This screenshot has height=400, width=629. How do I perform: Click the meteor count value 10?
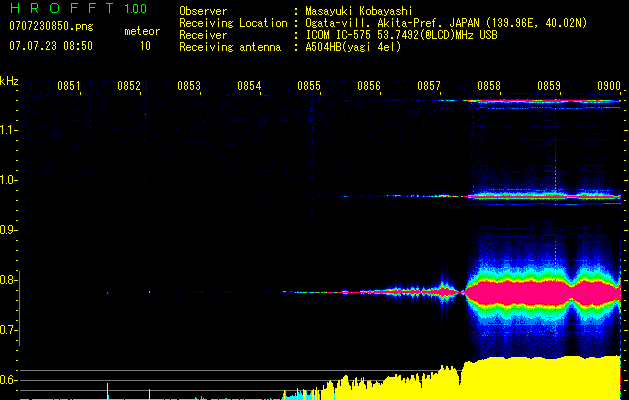click(145, 46)
